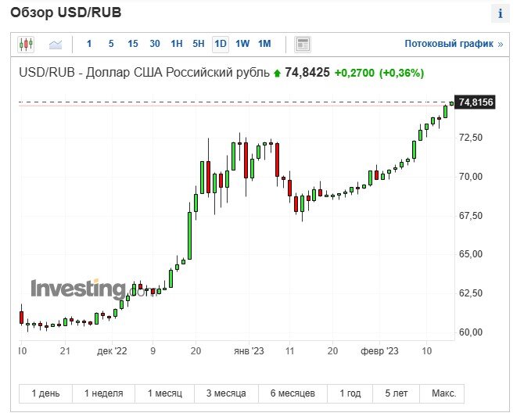The height and width of the screenshot is (420, 524).
Task: Choose the 1 день range
Action: tap(45, 393)
